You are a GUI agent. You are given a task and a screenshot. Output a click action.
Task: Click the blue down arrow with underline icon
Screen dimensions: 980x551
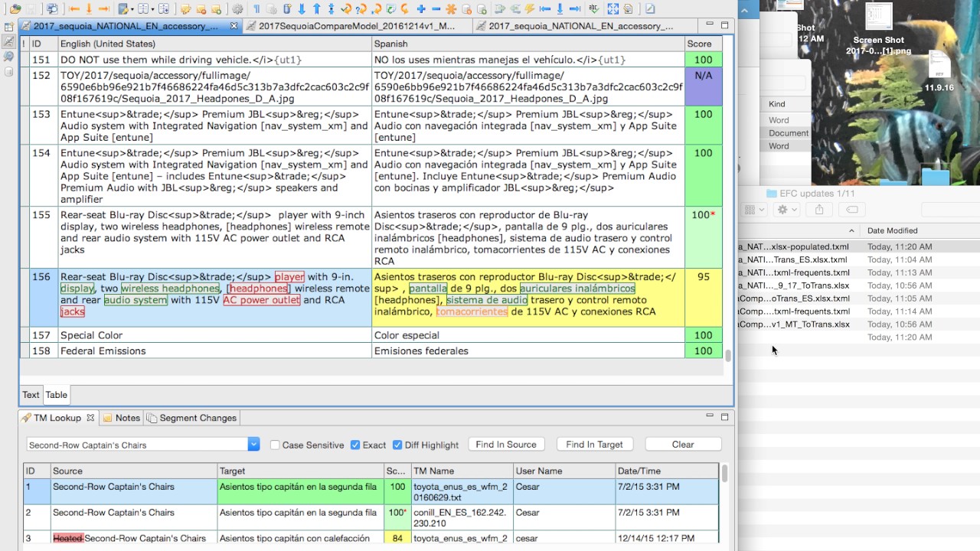click(x=560, y=9)
